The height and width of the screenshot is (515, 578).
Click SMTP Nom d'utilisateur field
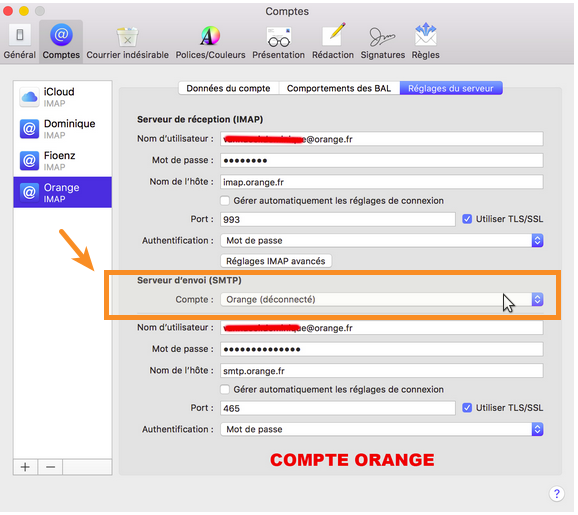[382, 328]
